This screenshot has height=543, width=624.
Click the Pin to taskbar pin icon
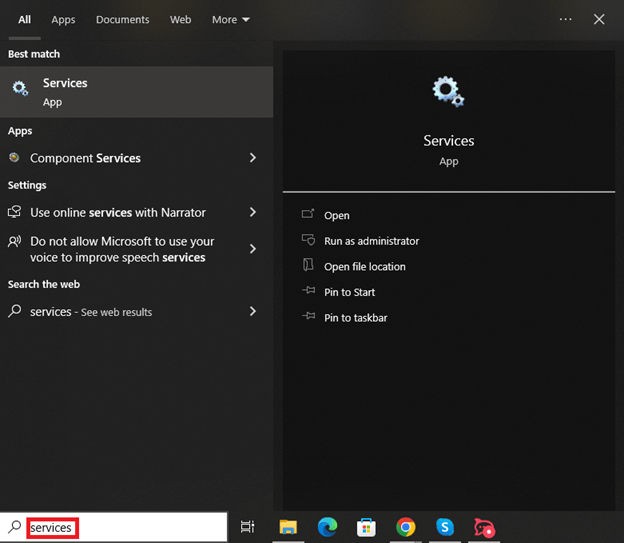308,316
